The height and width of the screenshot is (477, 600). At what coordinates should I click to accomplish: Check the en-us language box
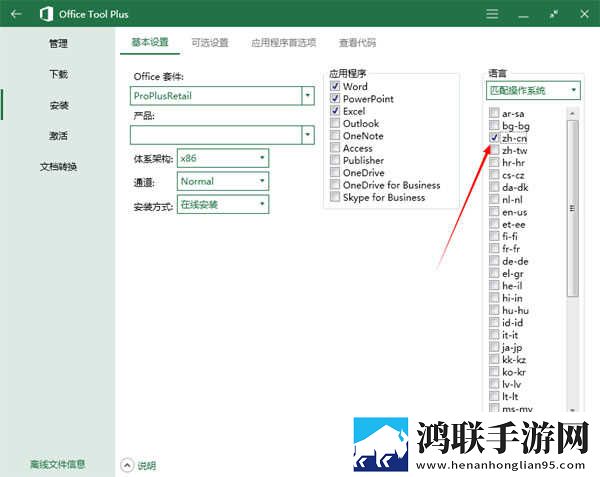(x=494, y=212)
